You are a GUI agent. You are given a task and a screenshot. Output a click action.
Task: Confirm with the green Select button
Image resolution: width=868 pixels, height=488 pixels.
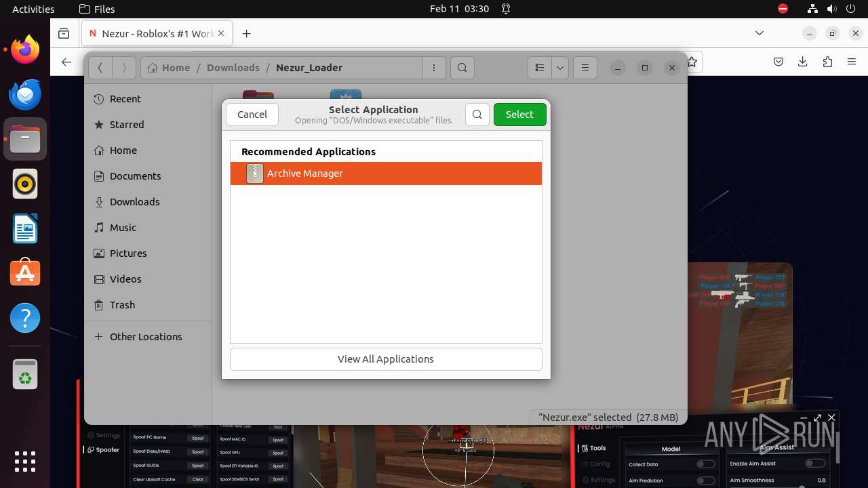pos(519,115)
